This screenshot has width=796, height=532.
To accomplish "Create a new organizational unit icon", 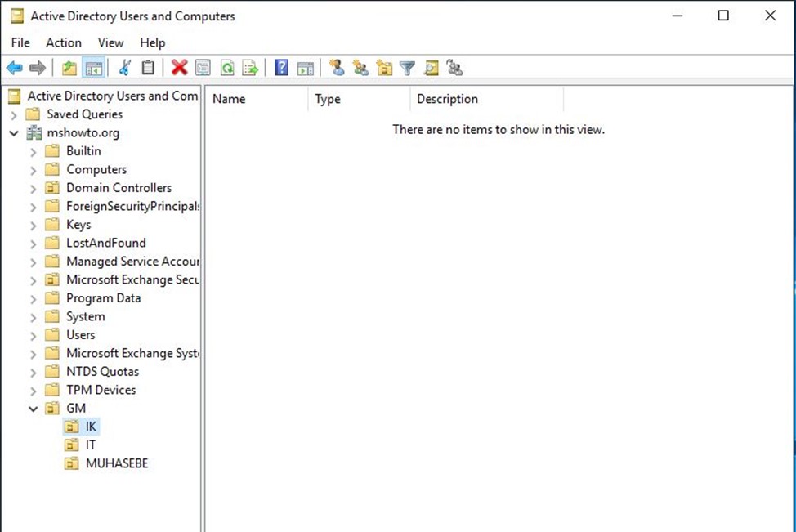I will coord(384,68).
